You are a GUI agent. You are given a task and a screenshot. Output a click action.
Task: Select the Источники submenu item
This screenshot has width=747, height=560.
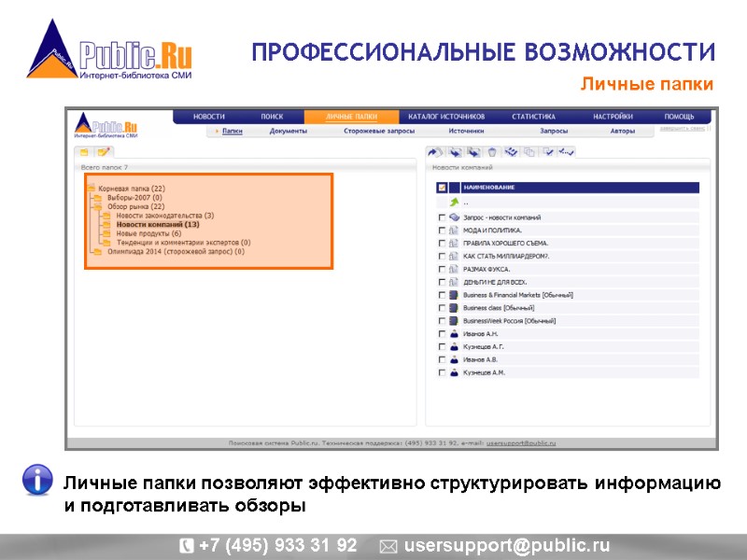[x=466, y=131]
